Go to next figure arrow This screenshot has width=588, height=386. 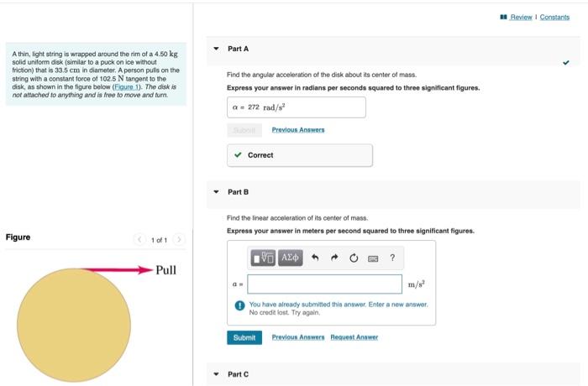pyautogui.click(x=179, y=239)
